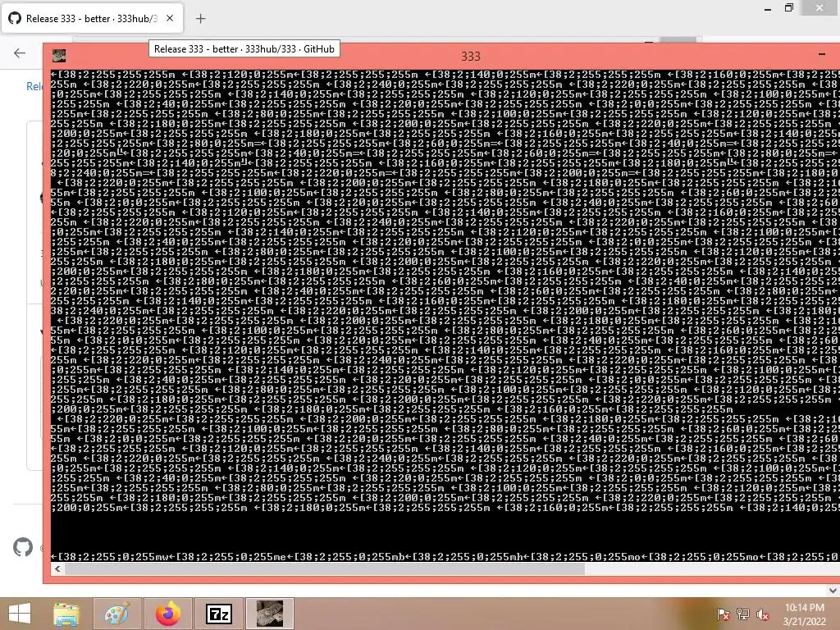Open File Explorer from the taskbar
Screen dimensions: 840x630
[66, 614]
